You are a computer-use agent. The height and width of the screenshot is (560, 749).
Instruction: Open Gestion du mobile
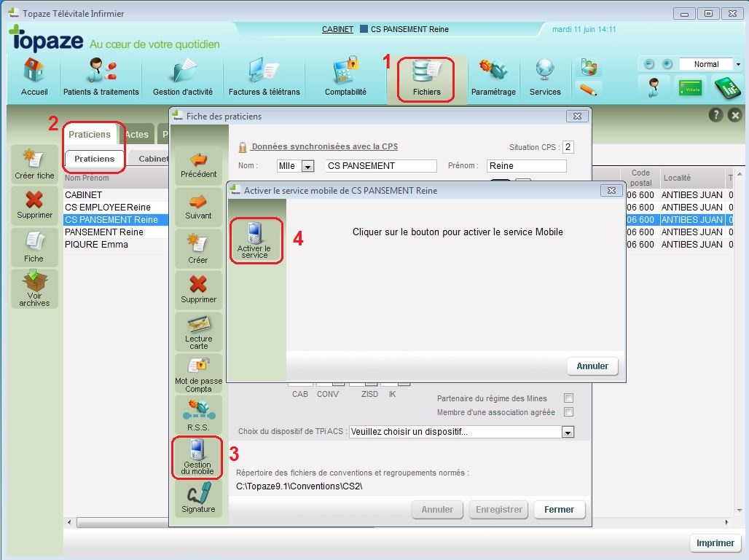197,457
